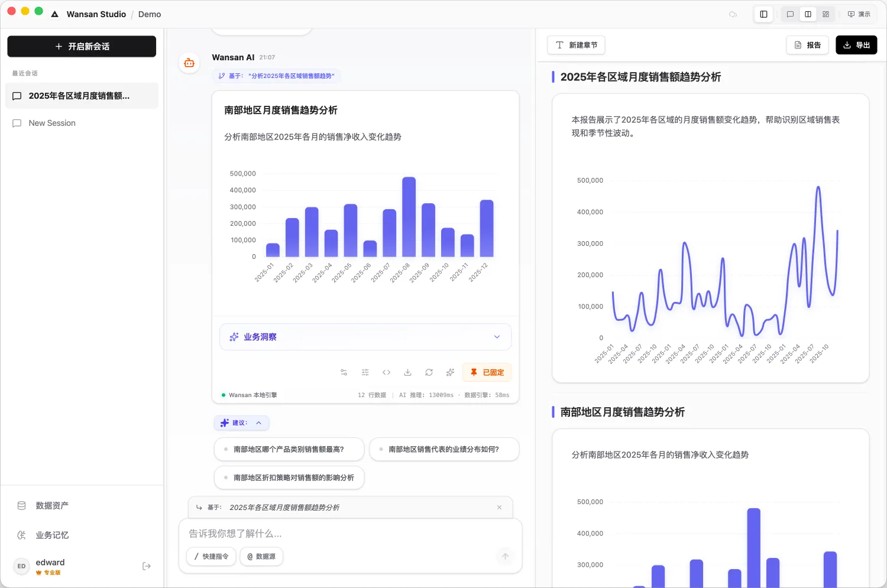The width and height of the screenshot is (887, 588).
Task: Refresh the chart with the reload icon
Action: (x=429, y=372)
